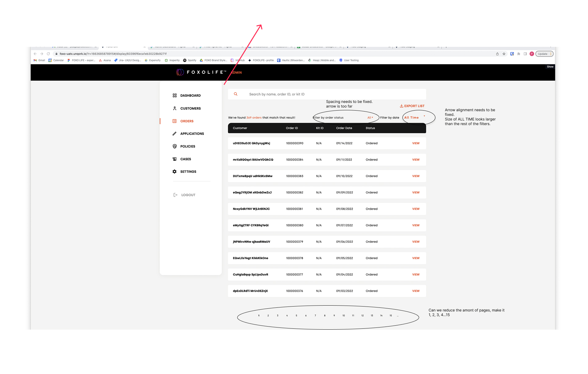Click the Logout door icon

(x=175, y=195)
